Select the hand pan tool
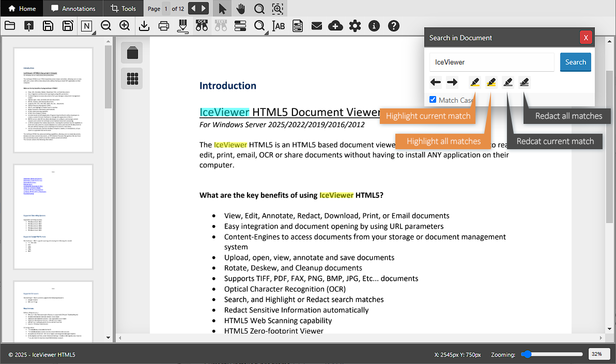 click(241, 9)
